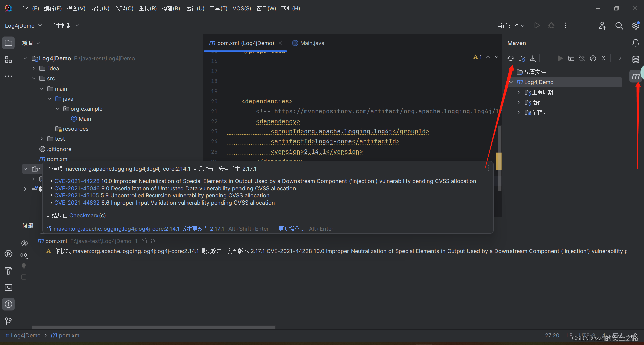The width and height of the screenshot is (644, 345).
Task: Toggle skip tests mode in Maven
Action: coord(593,58)
